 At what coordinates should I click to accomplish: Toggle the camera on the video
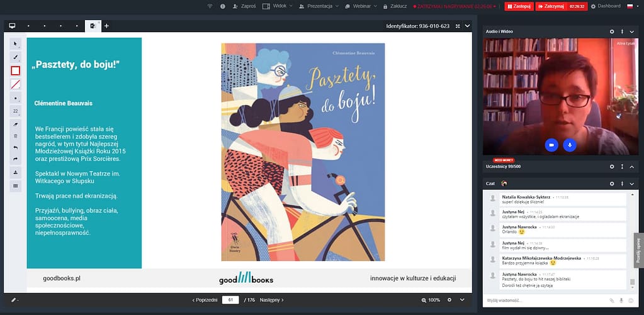tap(551, 145)
